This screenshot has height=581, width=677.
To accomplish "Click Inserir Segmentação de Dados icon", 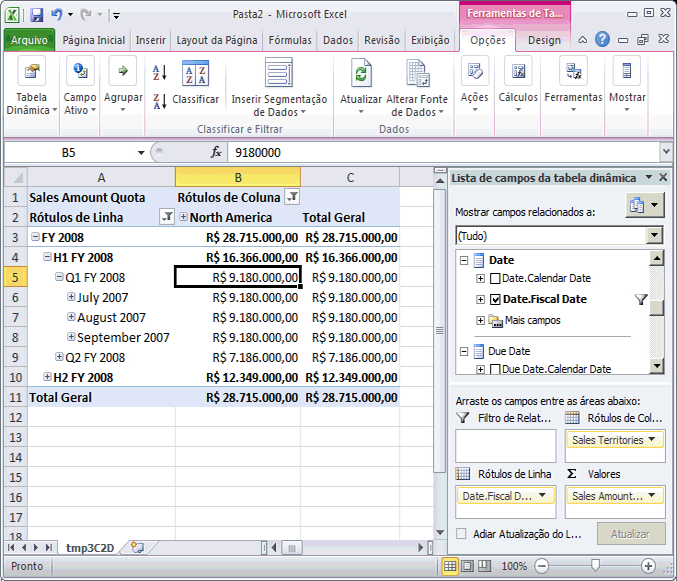I will pyautogui.click(x=278, y=74).
